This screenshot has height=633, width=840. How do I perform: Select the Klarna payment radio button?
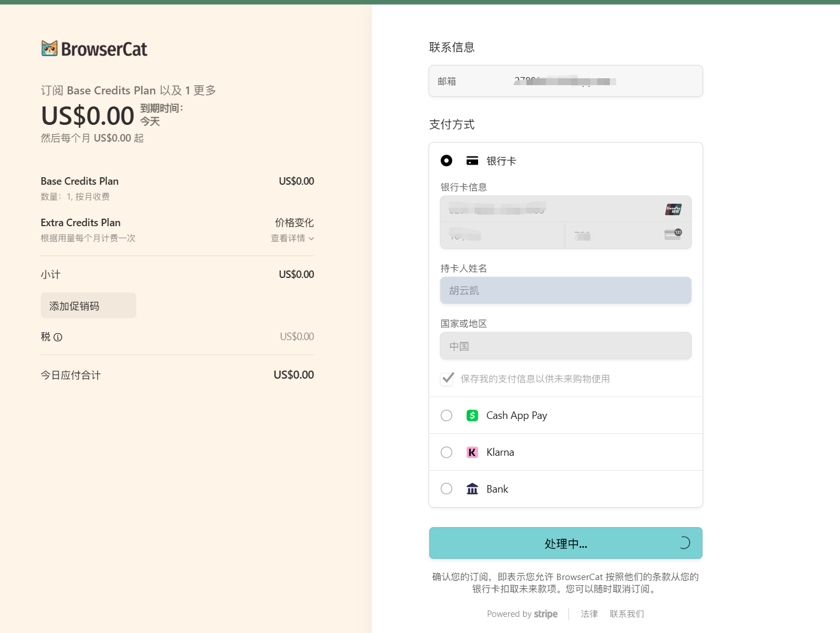tap(446, 452)
